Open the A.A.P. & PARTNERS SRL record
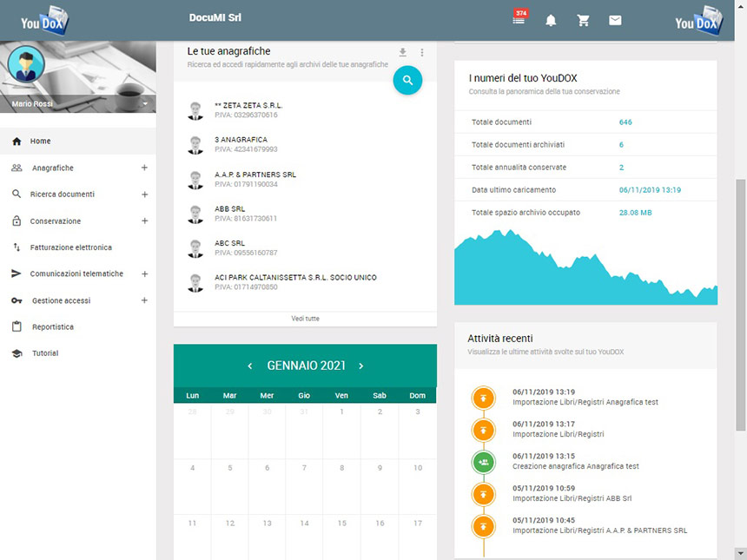The width and height of the screenshot is (747, 560). (305, 179)
